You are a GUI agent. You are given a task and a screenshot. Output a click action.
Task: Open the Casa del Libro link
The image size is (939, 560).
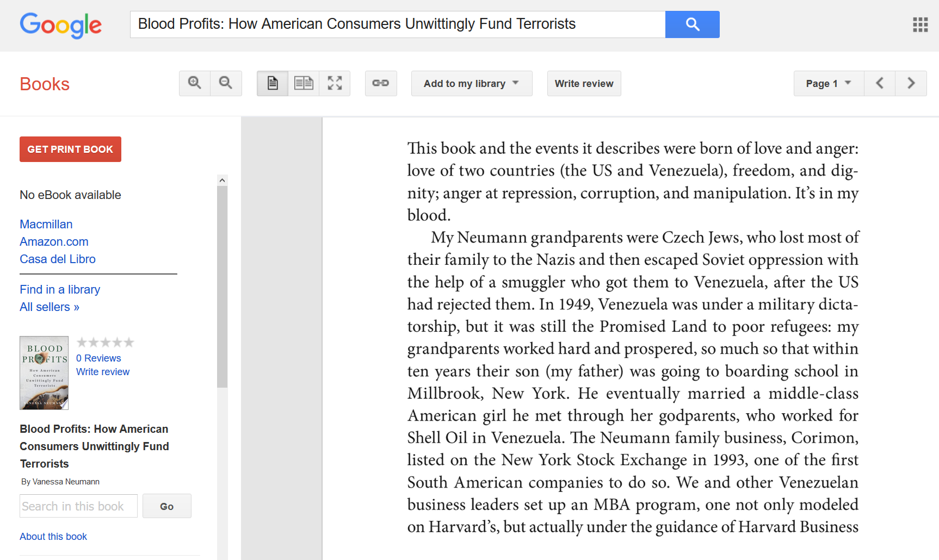tap(58, 259)
